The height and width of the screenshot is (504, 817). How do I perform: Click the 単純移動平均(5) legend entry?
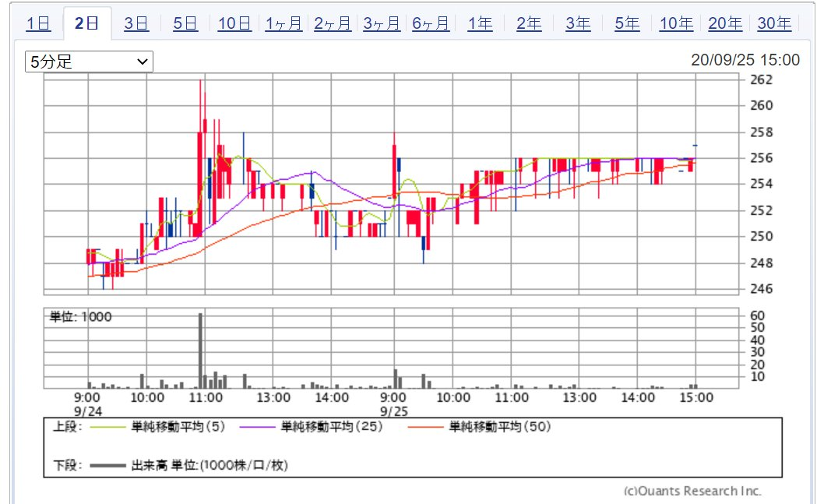coord(178,427)
